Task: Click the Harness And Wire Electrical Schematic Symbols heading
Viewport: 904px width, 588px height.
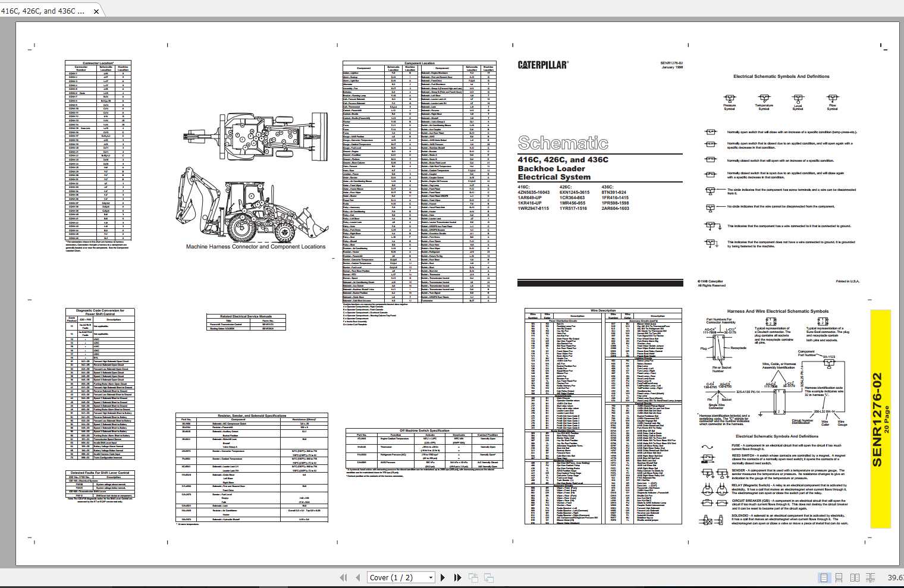Action: pos(777,311)
